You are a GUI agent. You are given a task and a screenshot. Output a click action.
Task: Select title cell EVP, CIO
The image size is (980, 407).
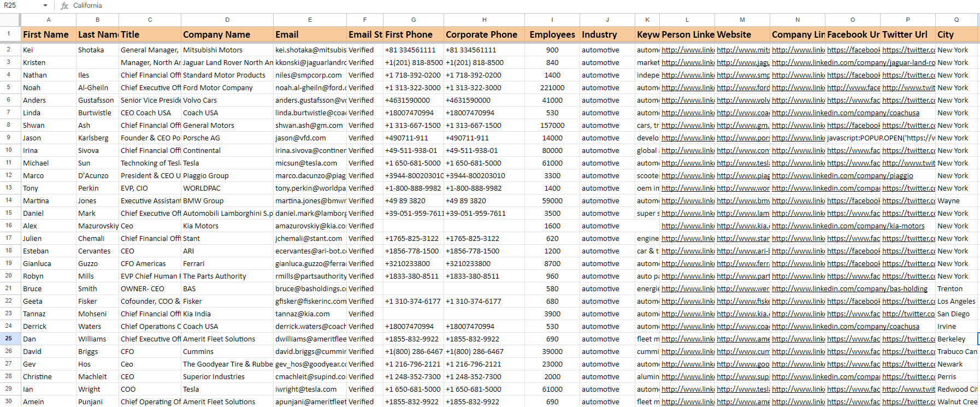pos(150,188)
